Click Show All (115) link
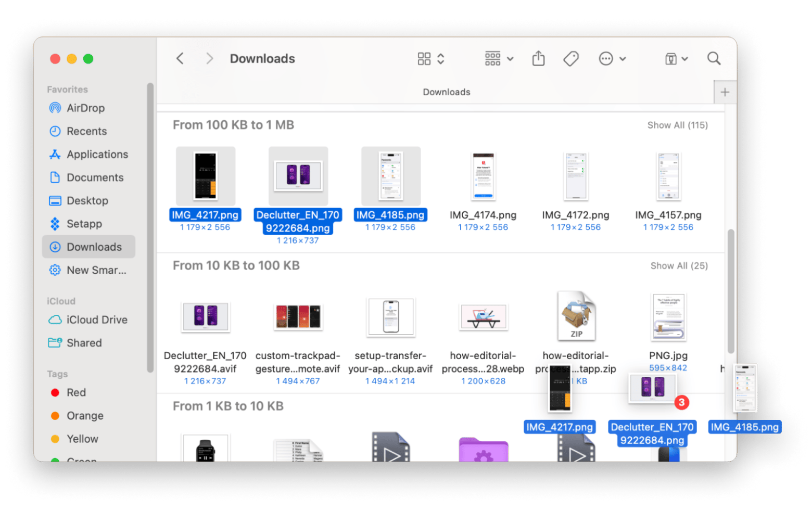The height and width of the screenshot is (510, 812). click(x=677, y=125)
